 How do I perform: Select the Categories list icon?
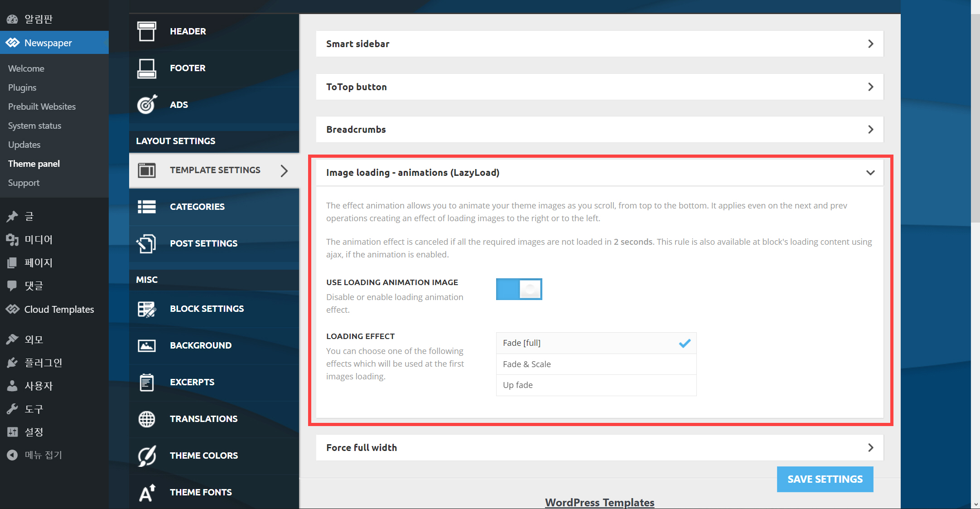146,207
